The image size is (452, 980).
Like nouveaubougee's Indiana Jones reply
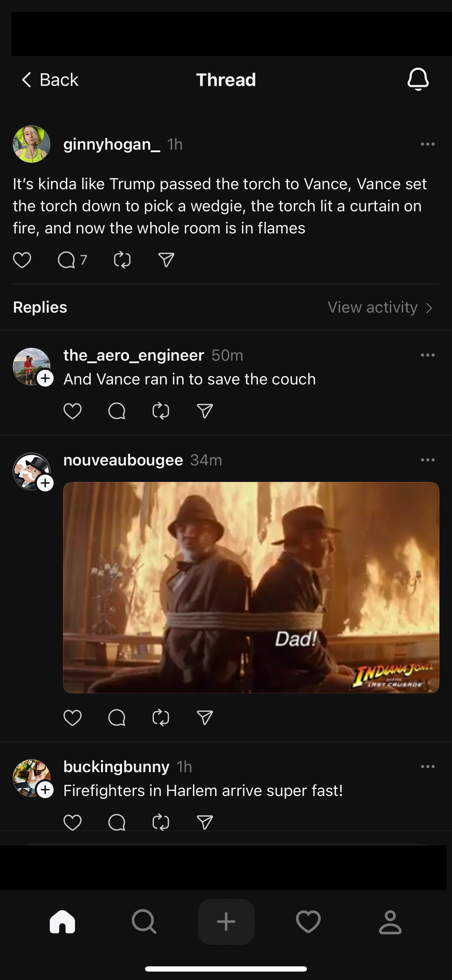click(72, 717)
